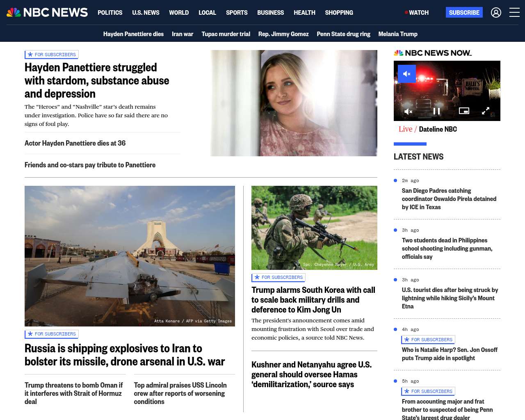
Task: Click For Subscribers badge above Natalie Harp story
Action: (428, 340)
